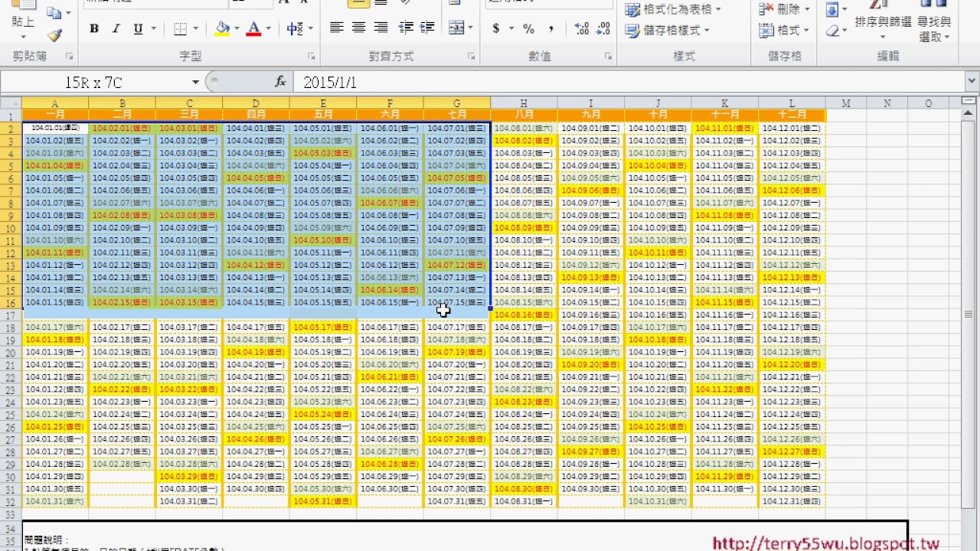Open copy options dropdown arrow

coord(68,13)
